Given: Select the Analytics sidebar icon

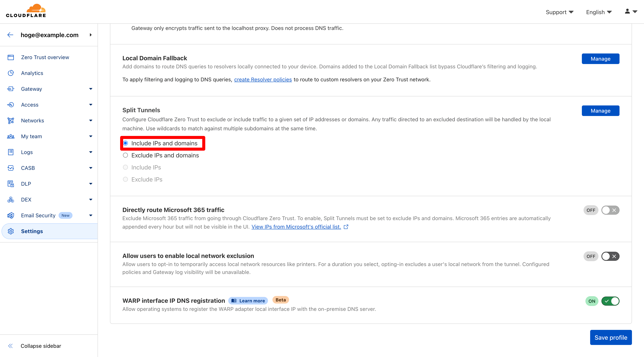Looking at the screenshot, I should click(11, 73).
